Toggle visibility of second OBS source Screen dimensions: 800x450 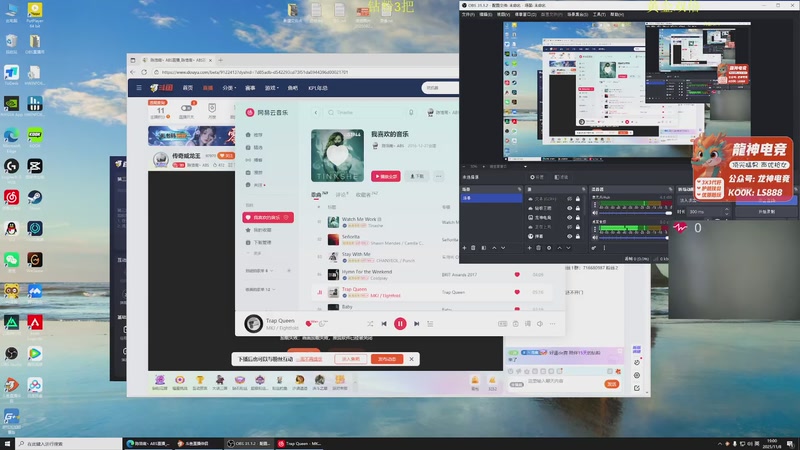[x=569, y=208]
